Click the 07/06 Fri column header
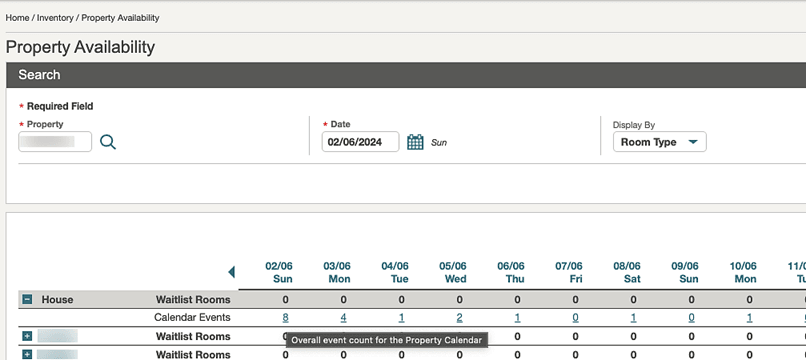 [x=569, y=273]
